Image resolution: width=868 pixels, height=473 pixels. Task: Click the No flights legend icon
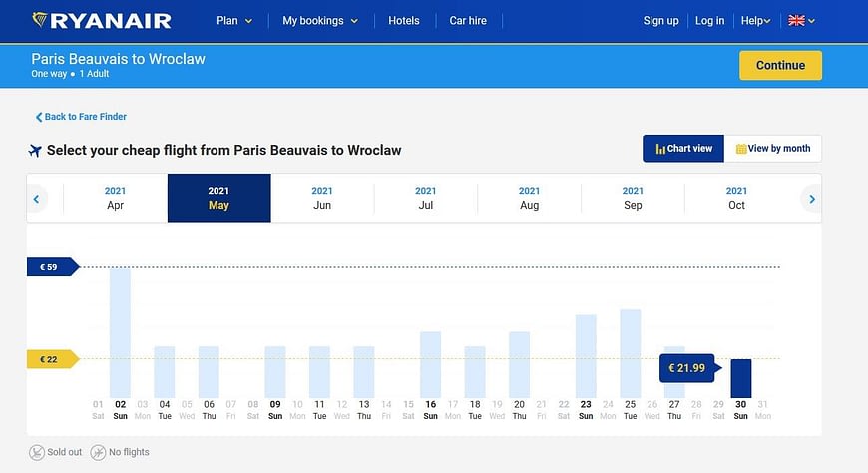point(98,452)
